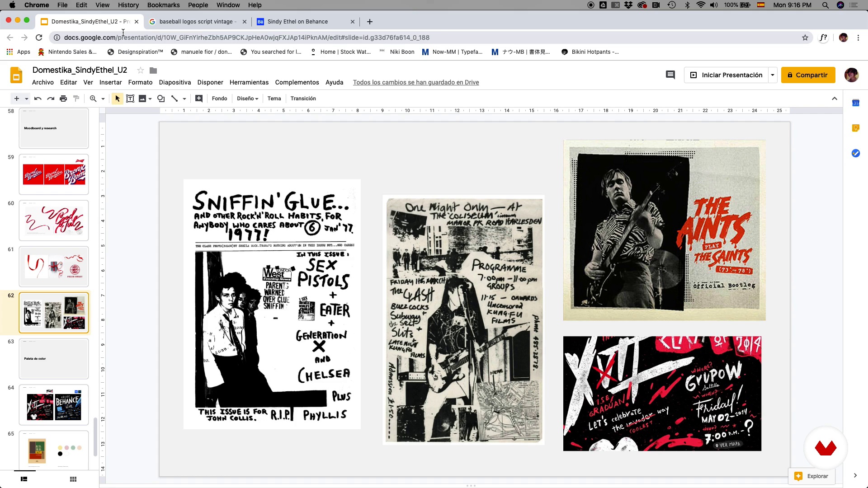Open the Designspiration bookmark
The image size is (868, 488).
(x=135, y=52)
